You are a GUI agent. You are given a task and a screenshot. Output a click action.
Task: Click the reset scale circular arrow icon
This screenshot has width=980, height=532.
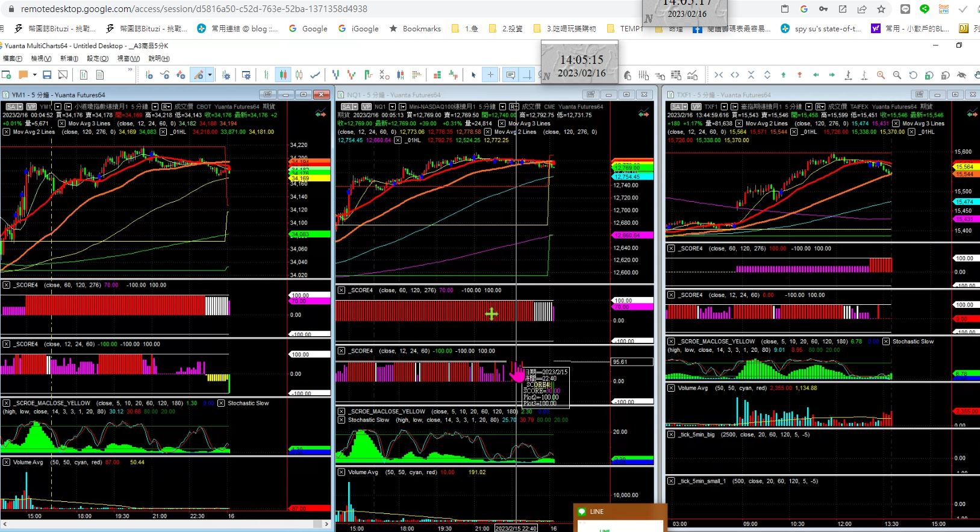point(913,75)
